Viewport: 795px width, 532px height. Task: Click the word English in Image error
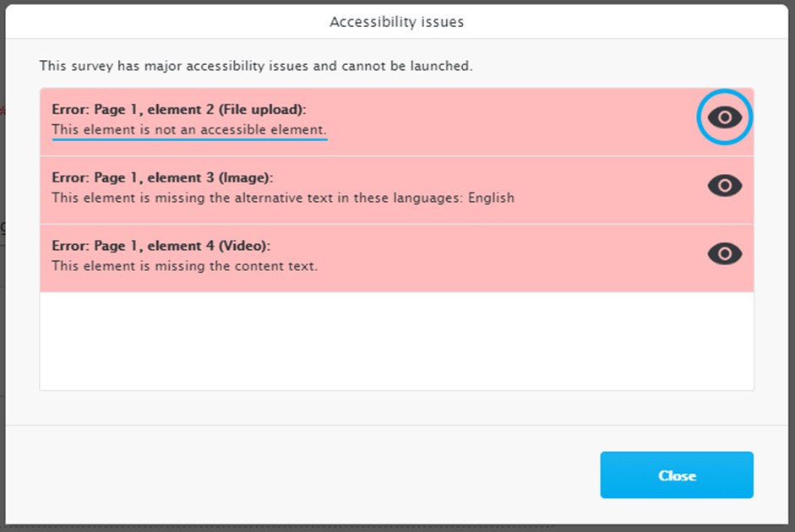click(x=491, y=198)
